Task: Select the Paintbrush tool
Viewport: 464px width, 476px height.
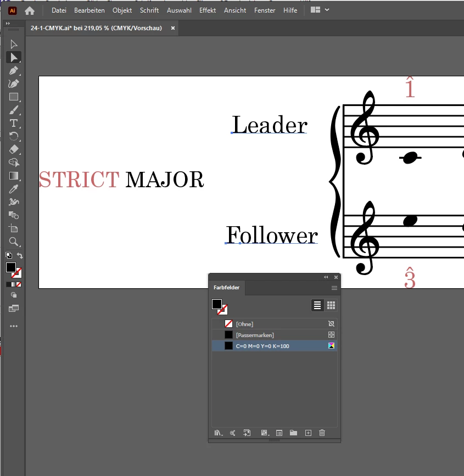Action: pyautogui.click(x=14, y=110)
